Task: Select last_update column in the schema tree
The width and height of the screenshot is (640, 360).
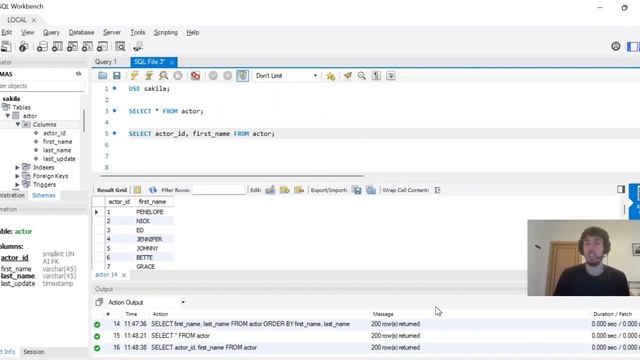Action: [59, 159]
